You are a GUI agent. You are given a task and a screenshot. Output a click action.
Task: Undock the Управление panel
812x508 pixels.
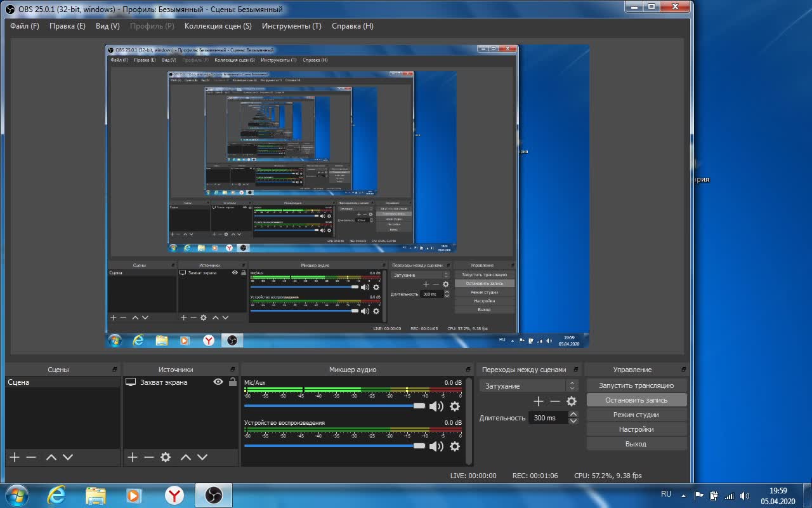tap(683, 370)
